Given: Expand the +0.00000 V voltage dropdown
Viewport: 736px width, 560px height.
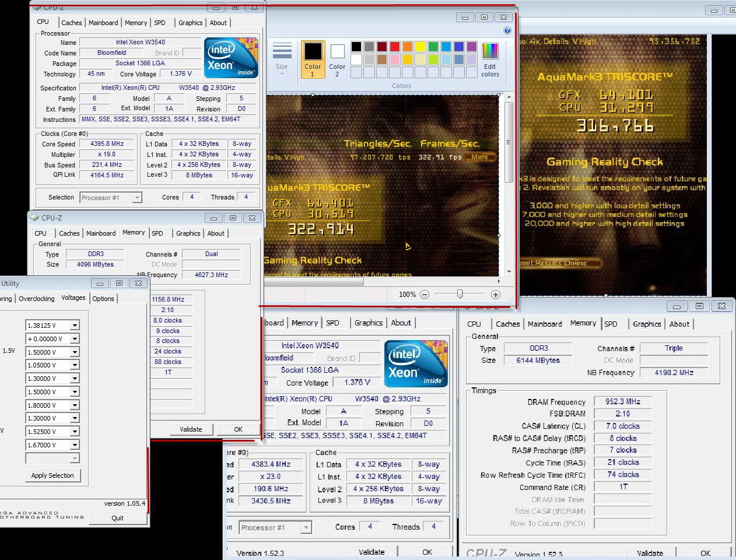Looking at the screenshot, I should (75, 339).
